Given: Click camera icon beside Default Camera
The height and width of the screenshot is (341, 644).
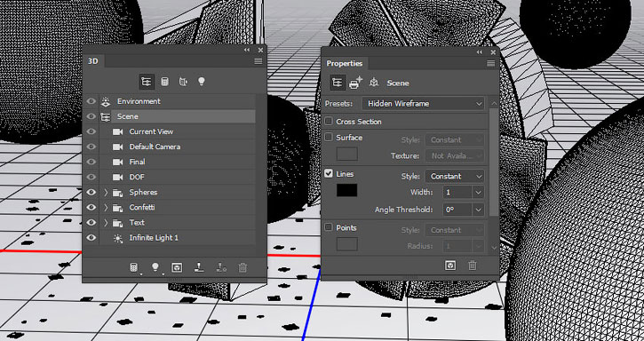Looking at the screenshot, I should (x=118, y=147).
